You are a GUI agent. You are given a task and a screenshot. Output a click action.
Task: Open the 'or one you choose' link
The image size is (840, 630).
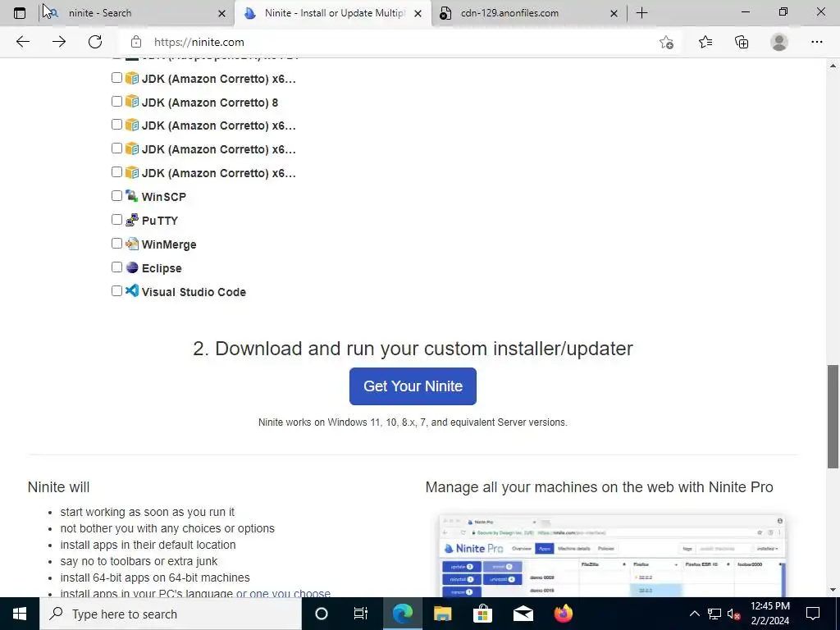(283, 594)
